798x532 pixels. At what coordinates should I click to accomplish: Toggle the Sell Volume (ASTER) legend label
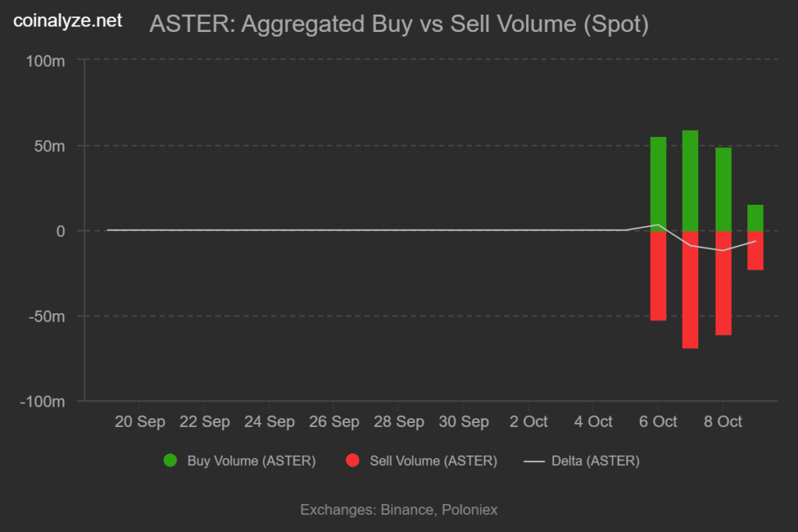(x=432, y=460)
